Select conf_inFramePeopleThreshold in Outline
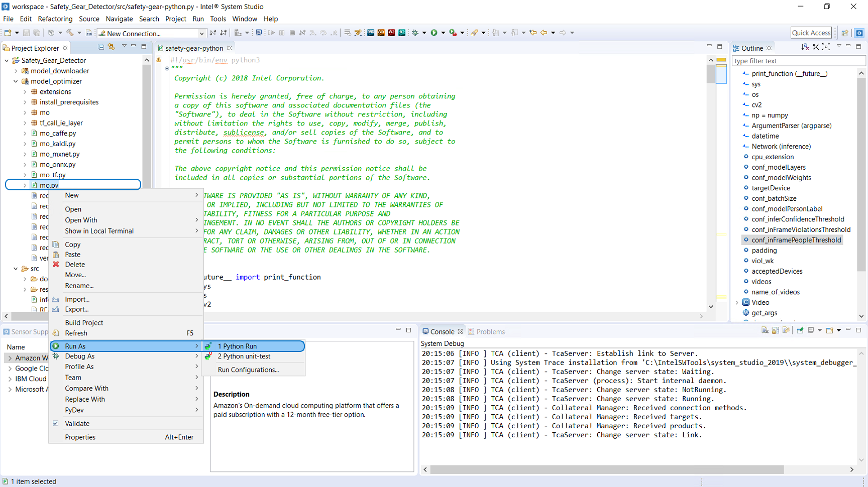The height and width of the screenshot is (487, 868). click(796, 240)
